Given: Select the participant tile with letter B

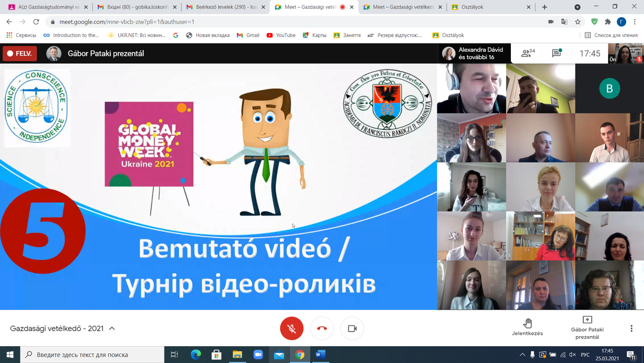Looking at the screenshot, I should (x=609, y=88).
